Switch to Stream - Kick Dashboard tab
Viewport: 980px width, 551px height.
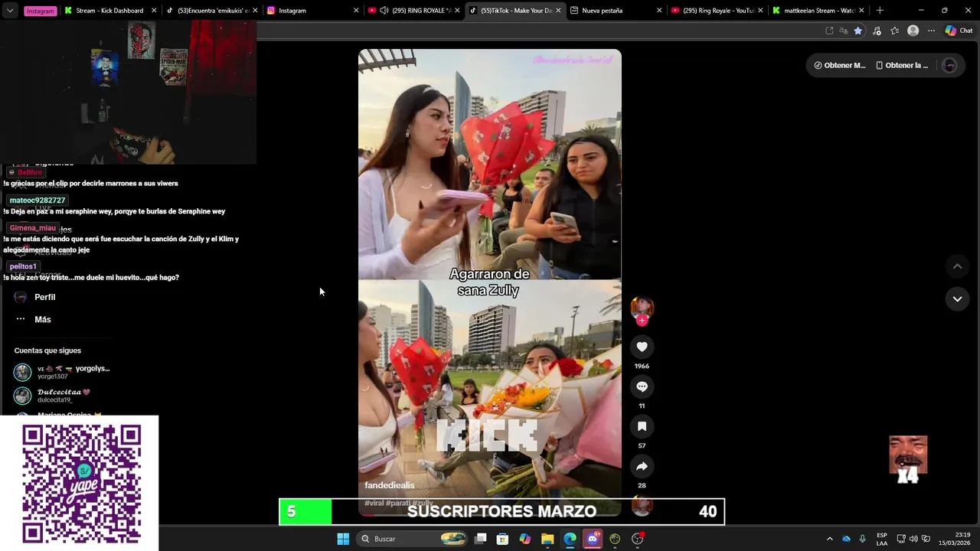[x=110, y=10]
